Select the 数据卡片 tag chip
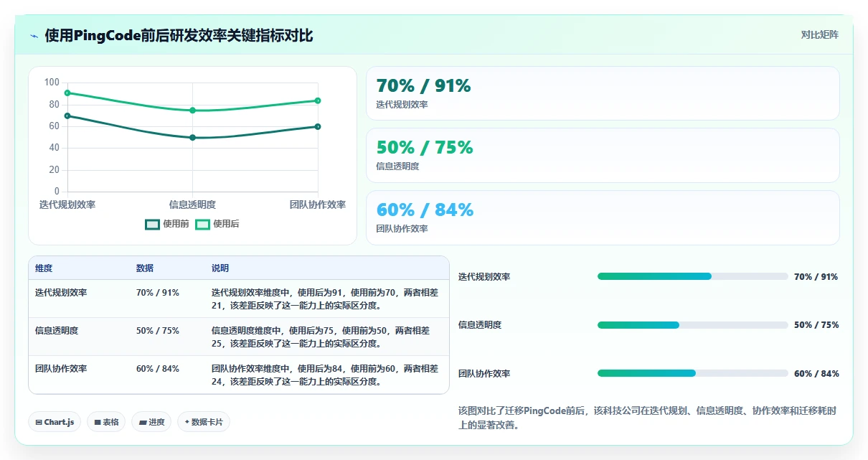868x460 pixels. 203,422
